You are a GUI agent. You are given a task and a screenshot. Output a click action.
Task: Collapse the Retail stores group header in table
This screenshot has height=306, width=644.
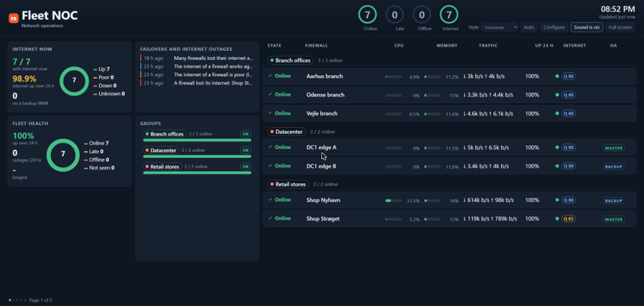[x=288, y=184]
